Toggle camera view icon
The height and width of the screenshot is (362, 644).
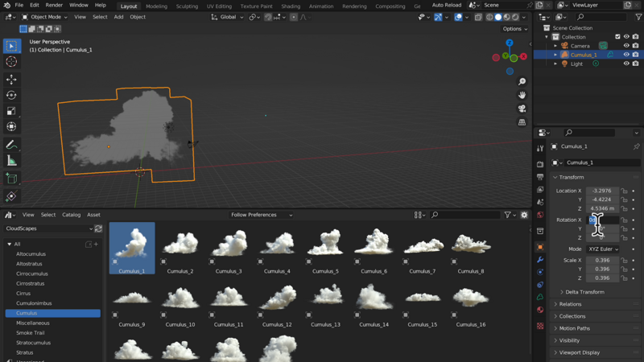point(522,109)
